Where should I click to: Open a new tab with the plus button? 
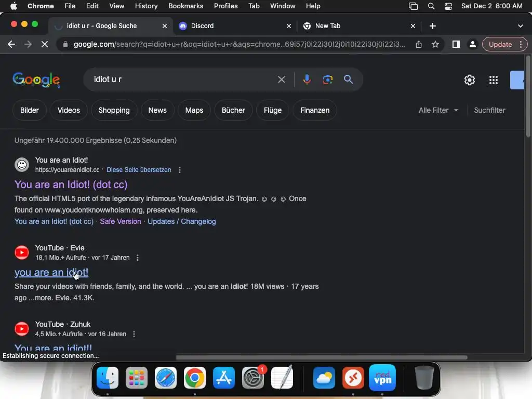(x=433, y=26)
